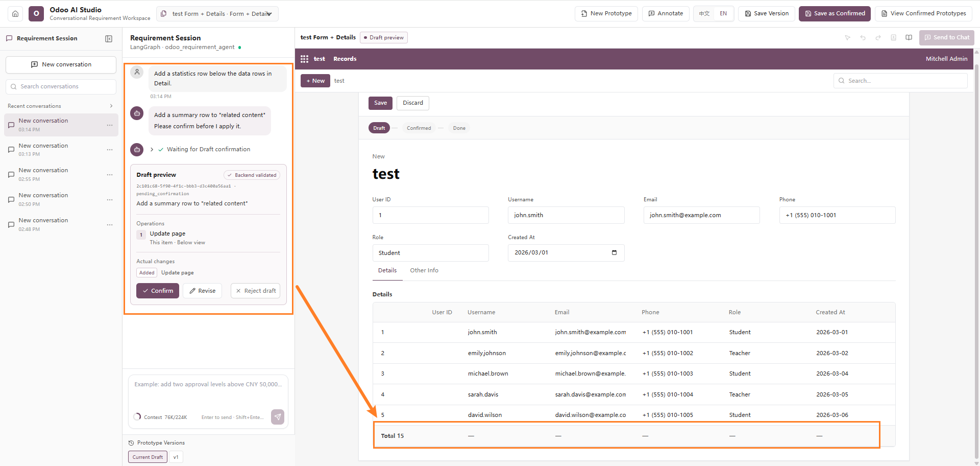
Task: Click Save as Confirmed
Action: 835,14
